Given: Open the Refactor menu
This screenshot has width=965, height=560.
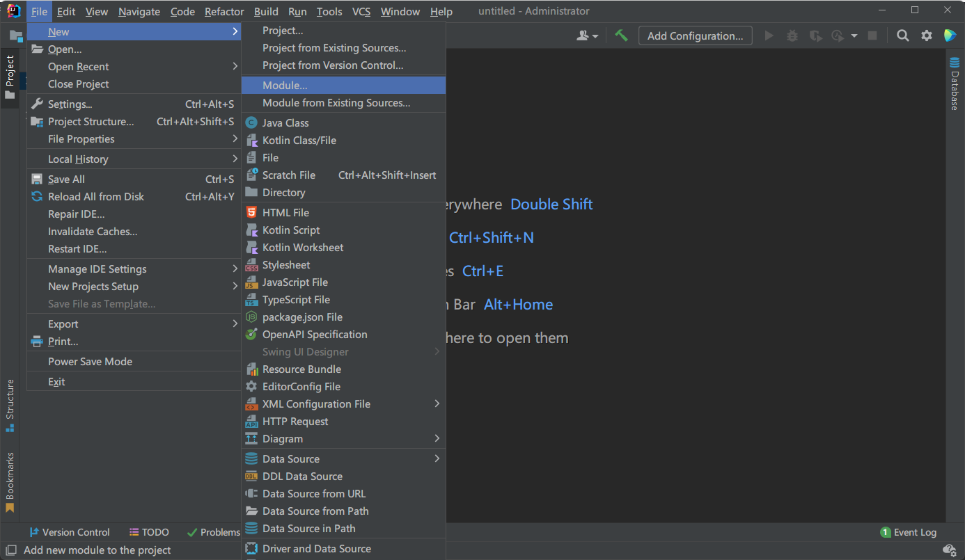Looking at the screenshot, I should pyautogui.click(x=224, y=11).
